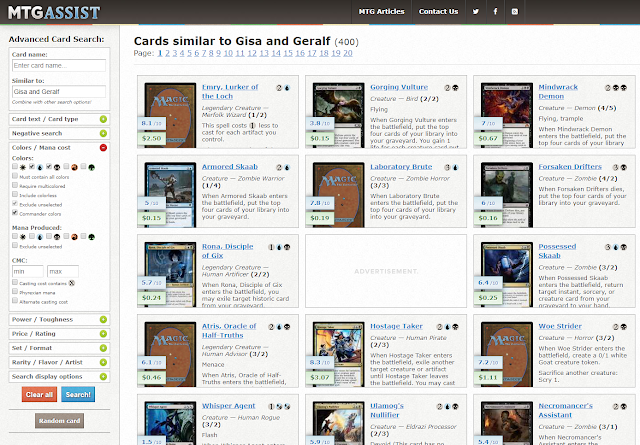Viewport: 640px width, 445px height.
Task: Open Gorging Vulture card link
Action: 399,87
